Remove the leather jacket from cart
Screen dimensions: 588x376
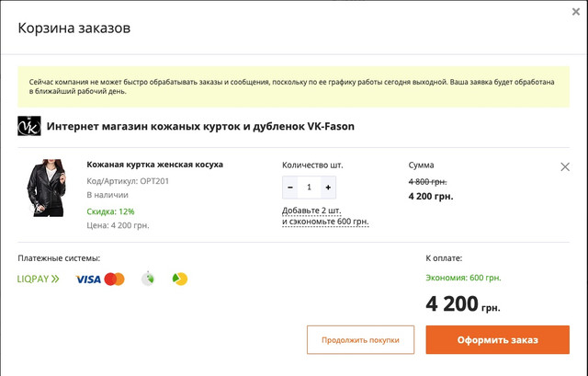[565, 167]
